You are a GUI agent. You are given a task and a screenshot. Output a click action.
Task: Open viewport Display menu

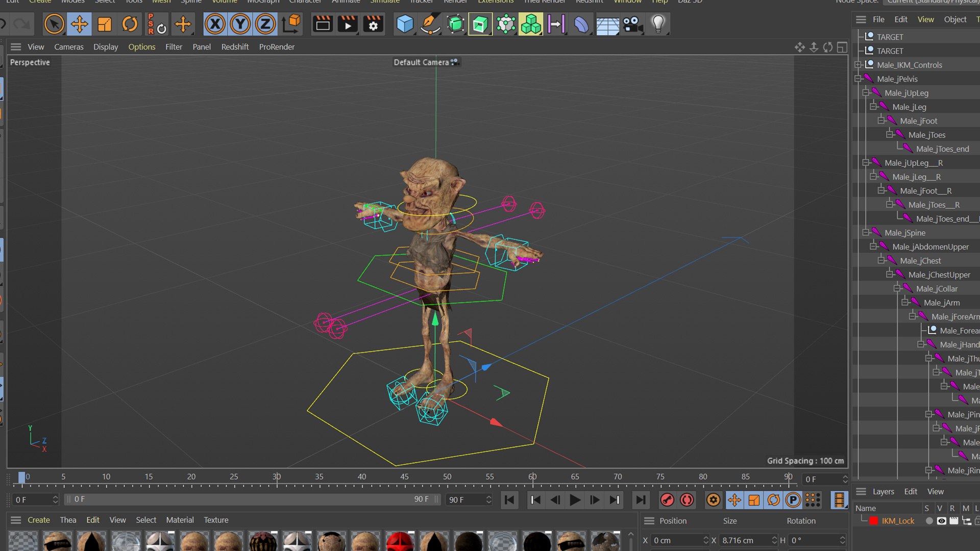[106, 46]
